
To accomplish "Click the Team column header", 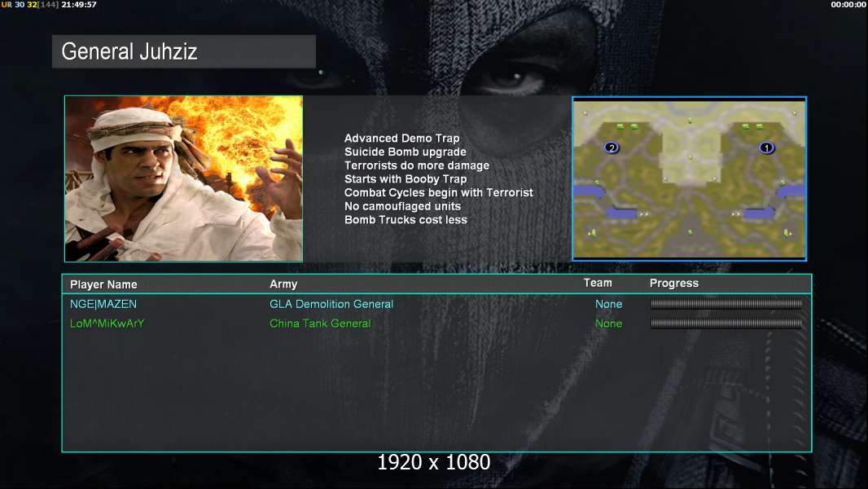I will 598,283.
